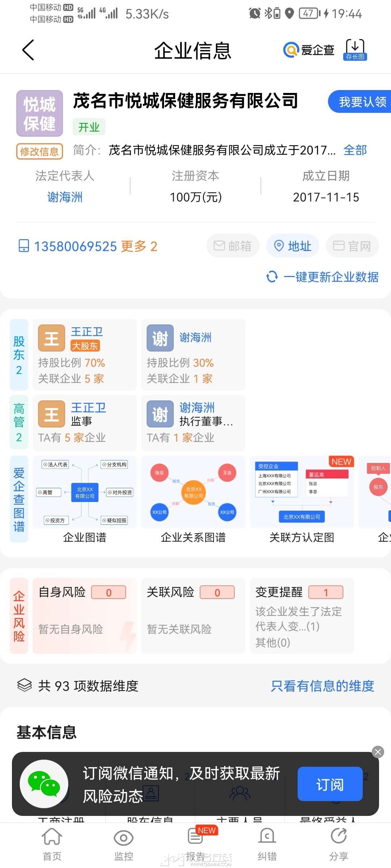This screenshot has height=868, width=391.
Task: Switch to 首页 home tab
Action: [52, 844]
